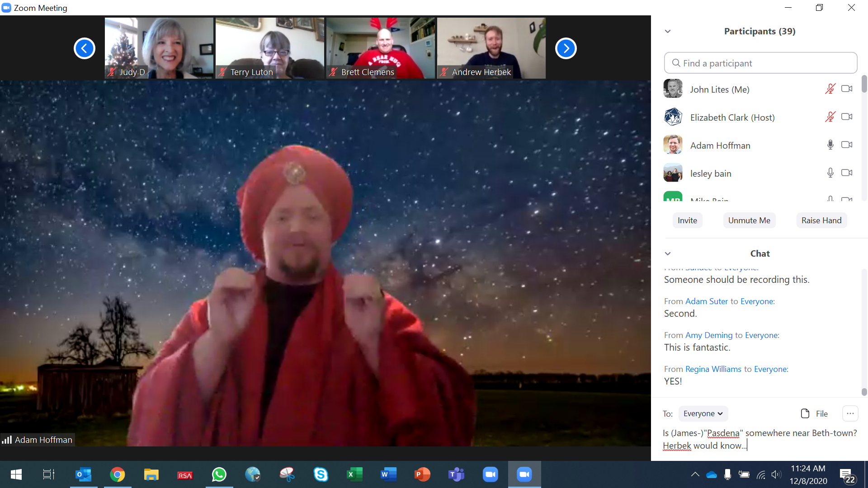The width and height of the screenshot is (868, 488).
Task: Click the Raise Hand button
Action: (821, 221)
